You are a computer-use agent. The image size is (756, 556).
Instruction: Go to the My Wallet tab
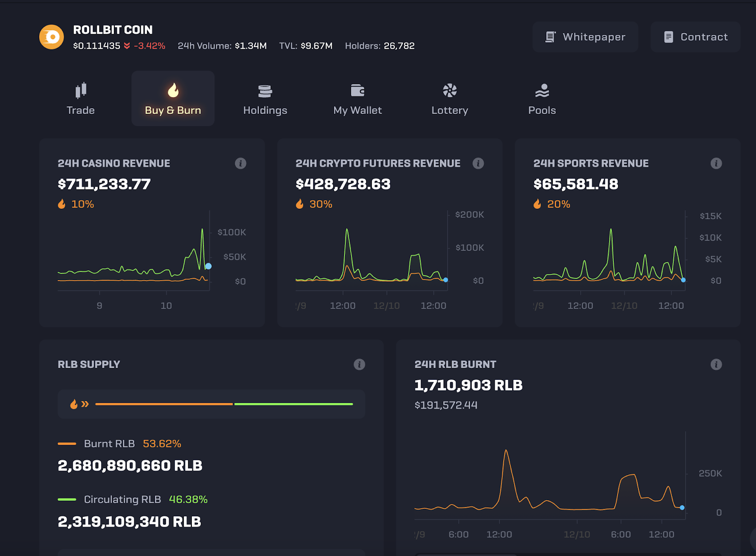point(358,98)
